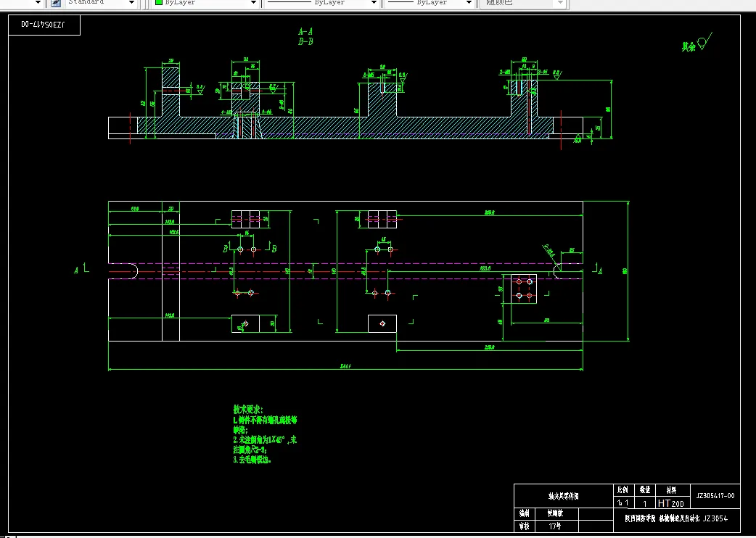
Task: Select the 比例 header cell
Action: coord(623,490)
